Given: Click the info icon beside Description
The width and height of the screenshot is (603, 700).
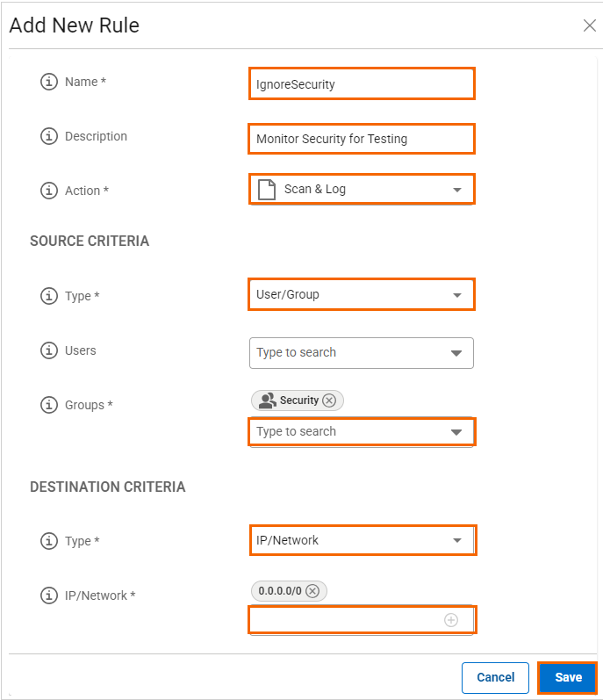Looking at the screenshot, I should [49, 136].
